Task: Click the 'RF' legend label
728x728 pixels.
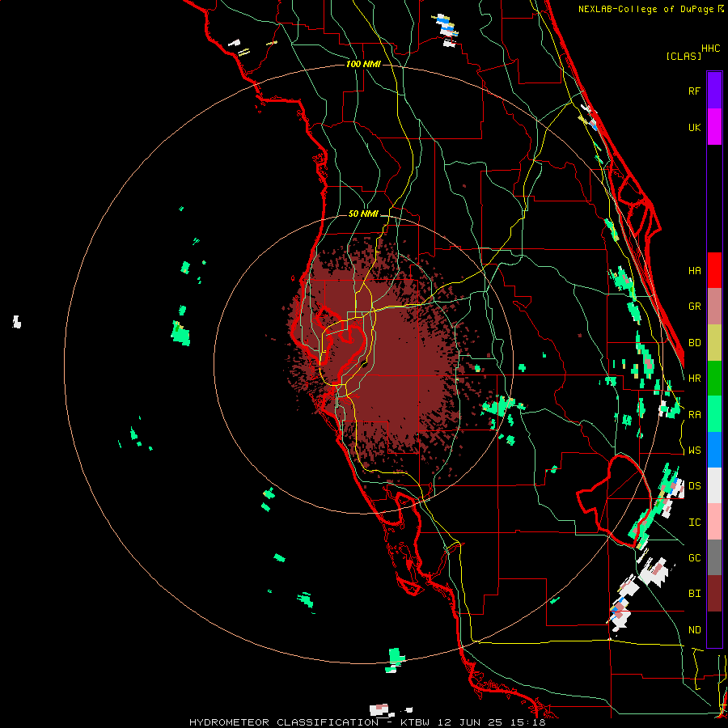Action: click(694, 91)
